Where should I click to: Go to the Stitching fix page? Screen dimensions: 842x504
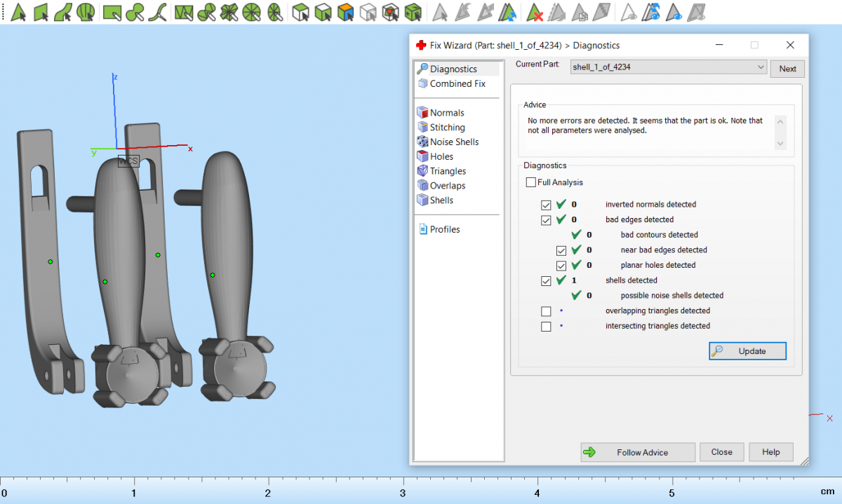coord(447,128)
